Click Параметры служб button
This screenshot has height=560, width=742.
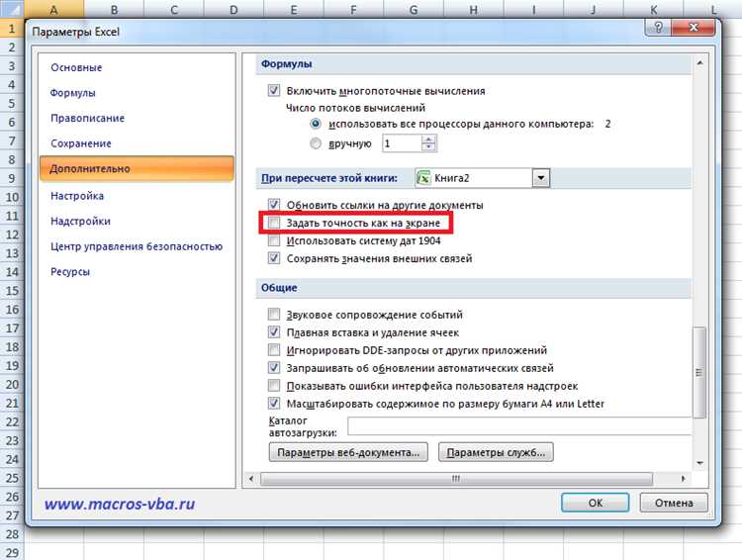(x=496, y=452)
